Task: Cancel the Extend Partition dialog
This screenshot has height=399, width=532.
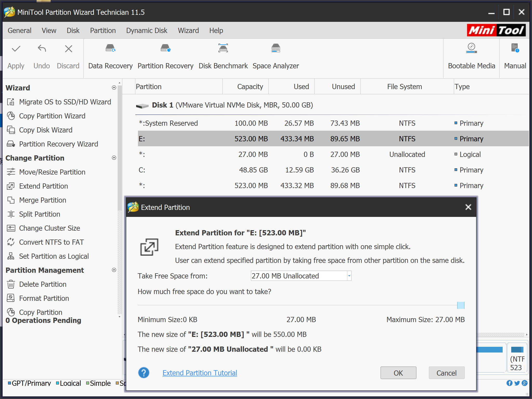Action: point(446,373)
